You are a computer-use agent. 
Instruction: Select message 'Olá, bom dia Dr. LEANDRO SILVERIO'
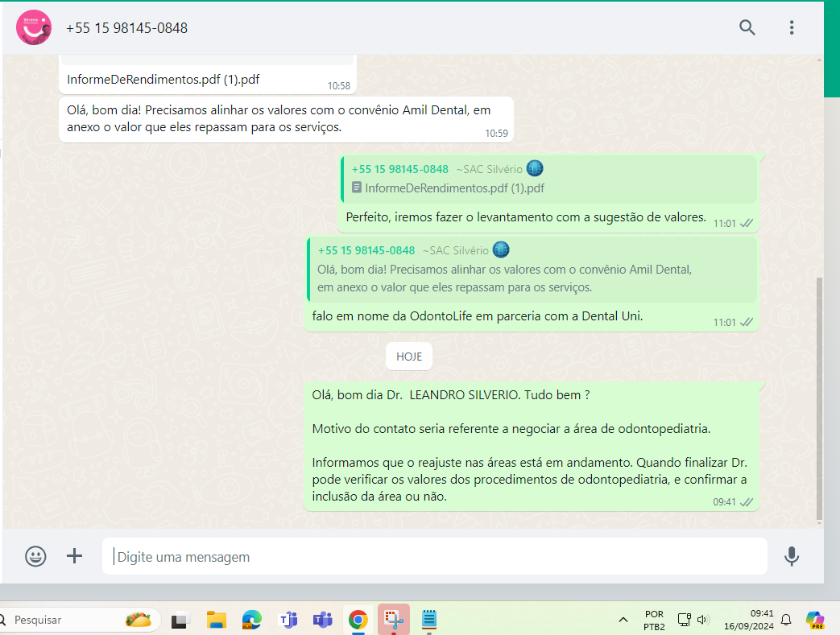[x=532, y=446]
